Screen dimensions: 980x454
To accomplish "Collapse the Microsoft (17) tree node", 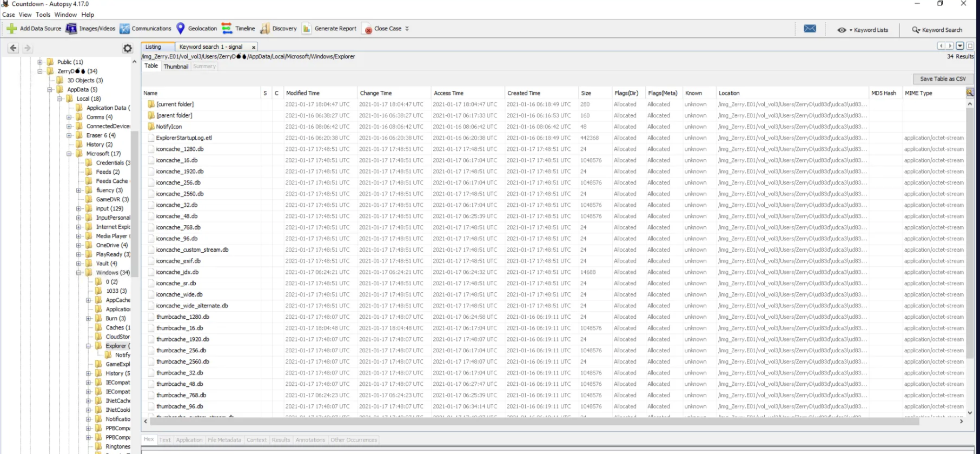I will 69,154.
